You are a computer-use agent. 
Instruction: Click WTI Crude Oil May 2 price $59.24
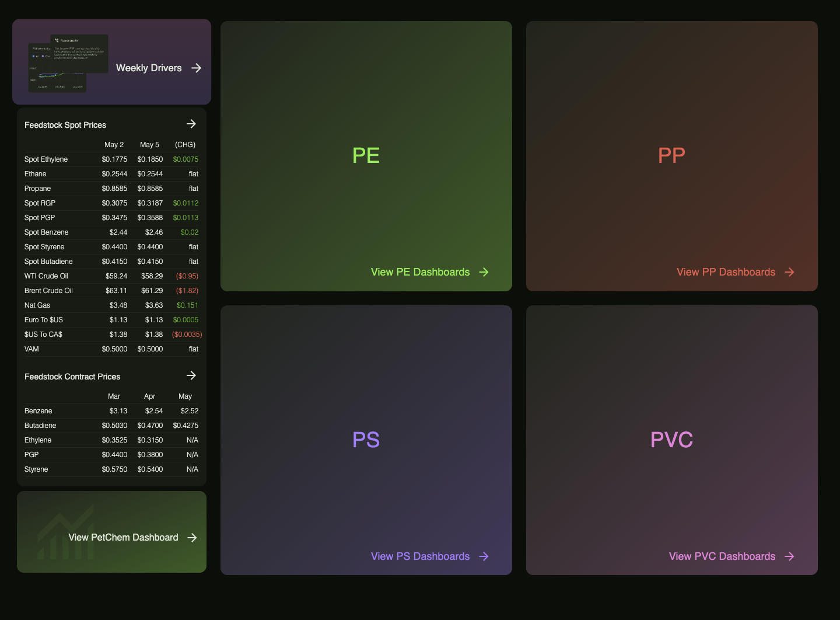(116, 276)
